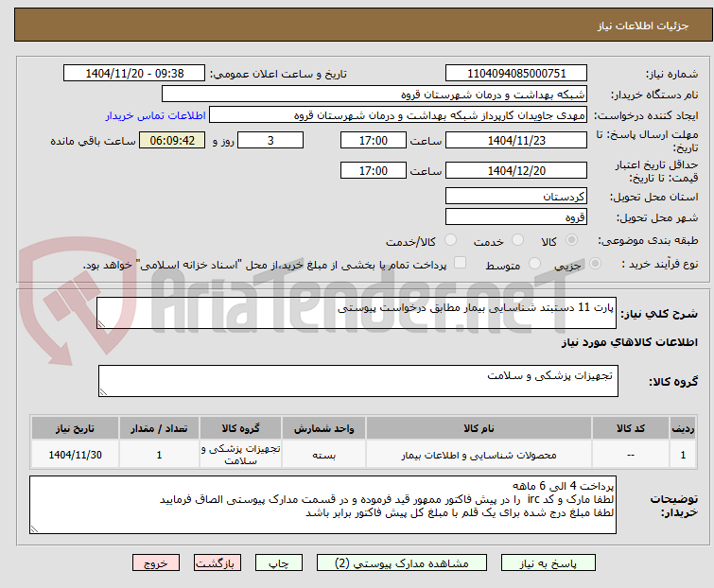Viewport: 714px width, 588px height.
Task: Click the بازگشت back button
Action: tap(218, 563)
